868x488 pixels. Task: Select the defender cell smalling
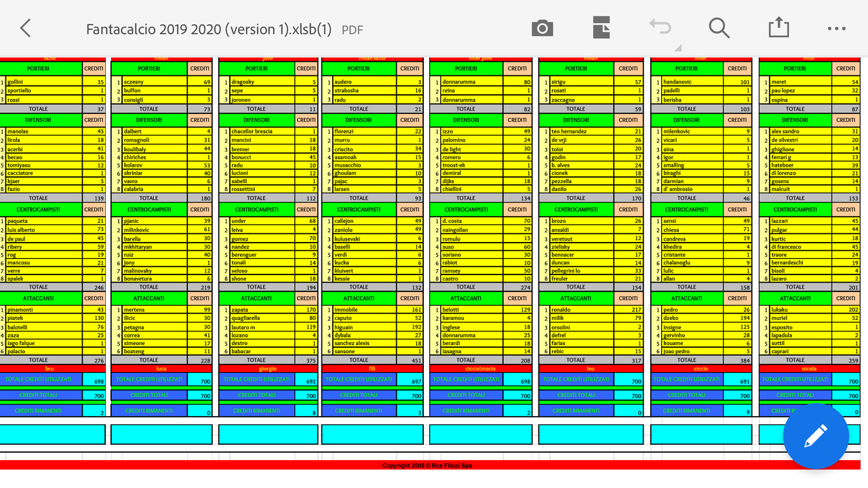click(694, 165)
